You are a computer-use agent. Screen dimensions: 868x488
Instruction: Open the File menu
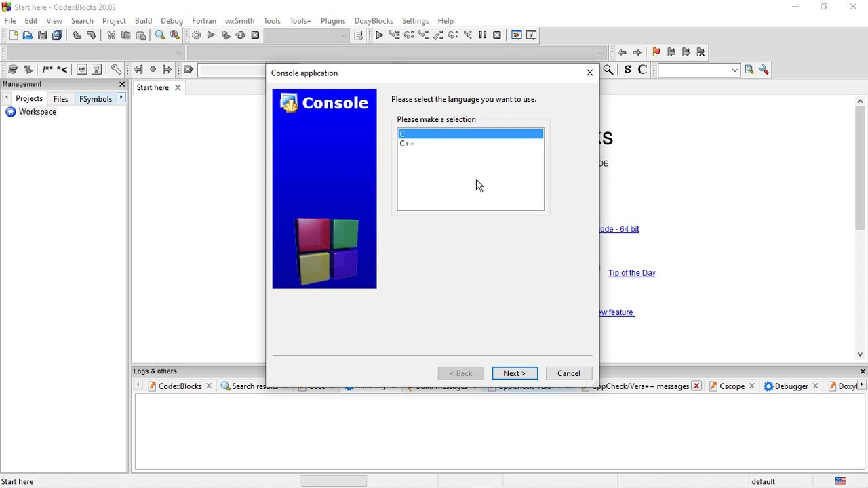10,21
